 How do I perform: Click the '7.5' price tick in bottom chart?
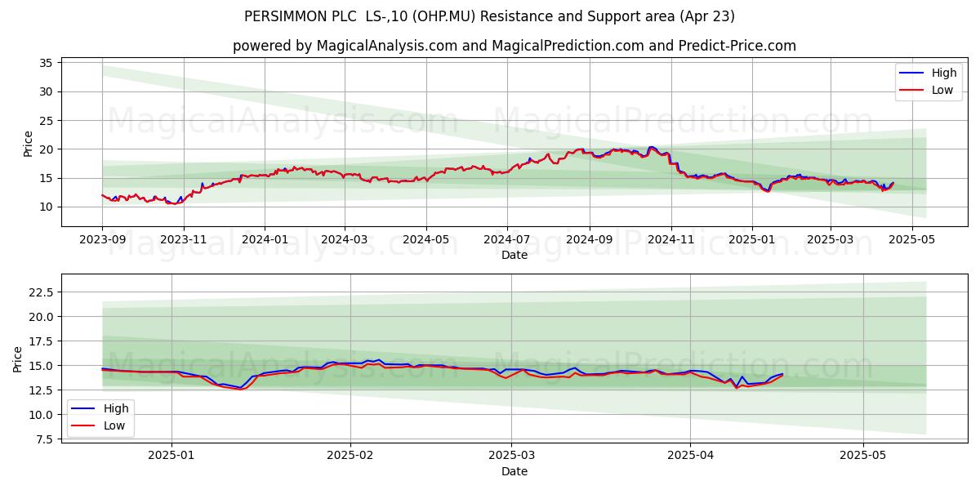44,439
